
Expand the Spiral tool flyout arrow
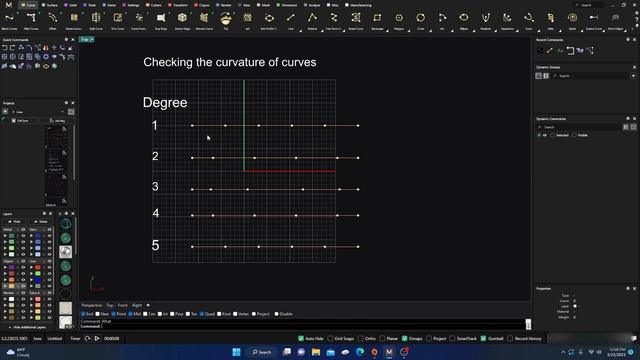(582, 30)
